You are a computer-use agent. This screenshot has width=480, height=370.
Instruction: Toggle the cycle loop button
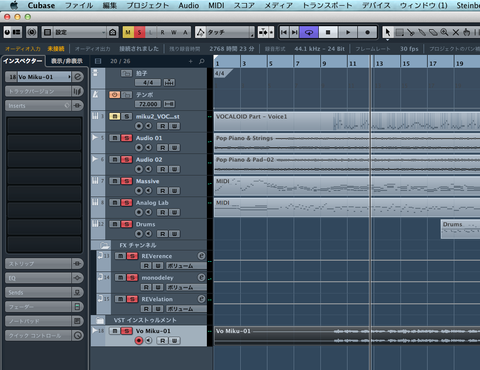tap(309, 32)
